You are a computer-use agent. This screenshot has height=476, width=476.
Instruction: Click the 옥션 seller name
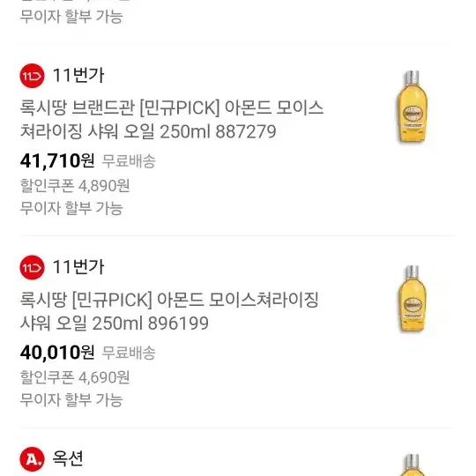click(x=68, y=458)
